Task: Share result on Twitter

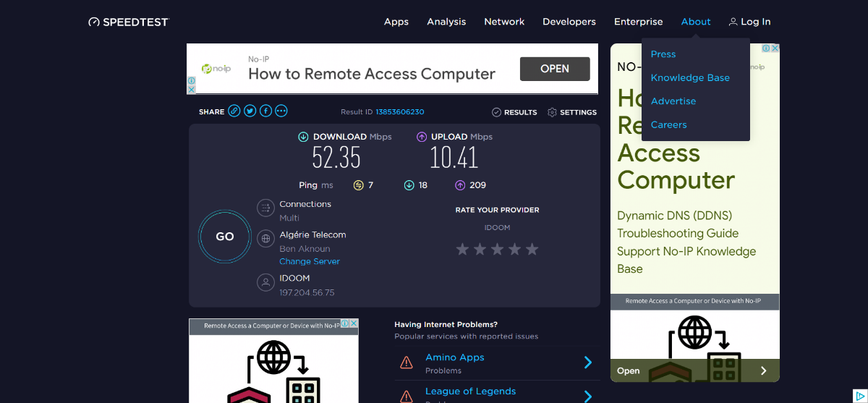Action: pyautogui.click(x=250, y=111)
